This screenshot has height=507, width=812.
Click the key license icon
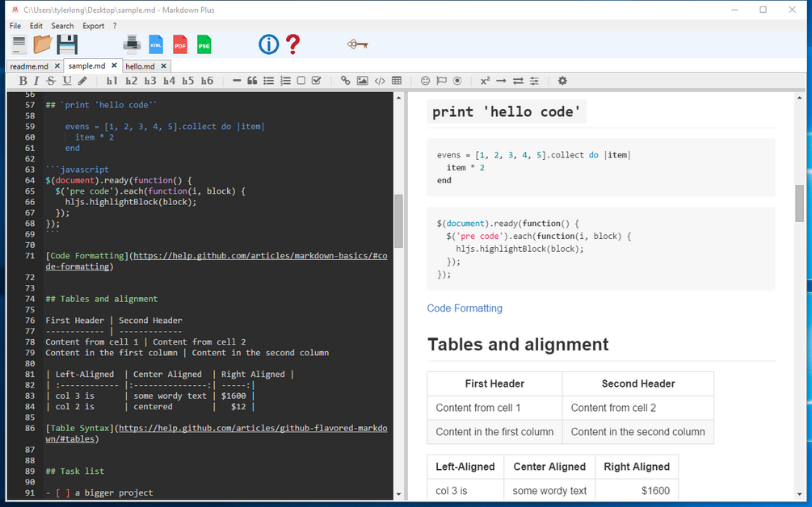pyautogui.click(x=358, y=44)
